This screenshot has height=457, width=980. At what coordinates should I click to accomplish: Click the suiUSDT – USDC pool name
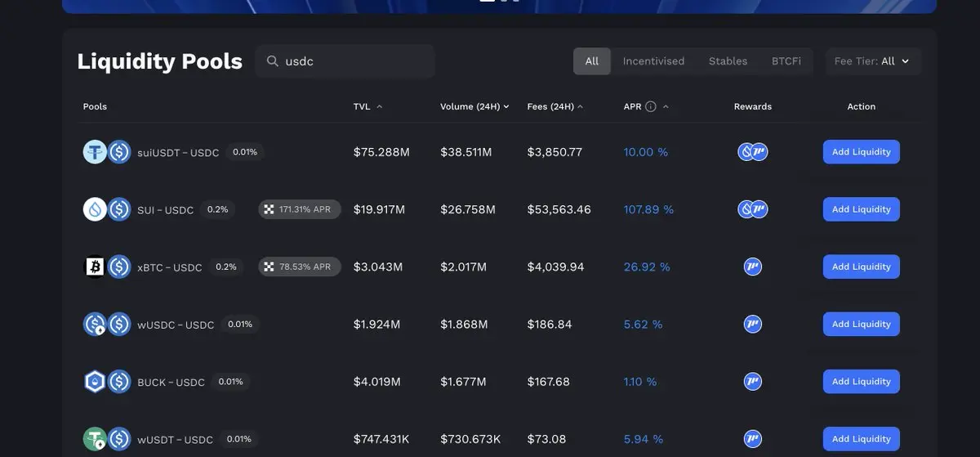pos(178,153)
